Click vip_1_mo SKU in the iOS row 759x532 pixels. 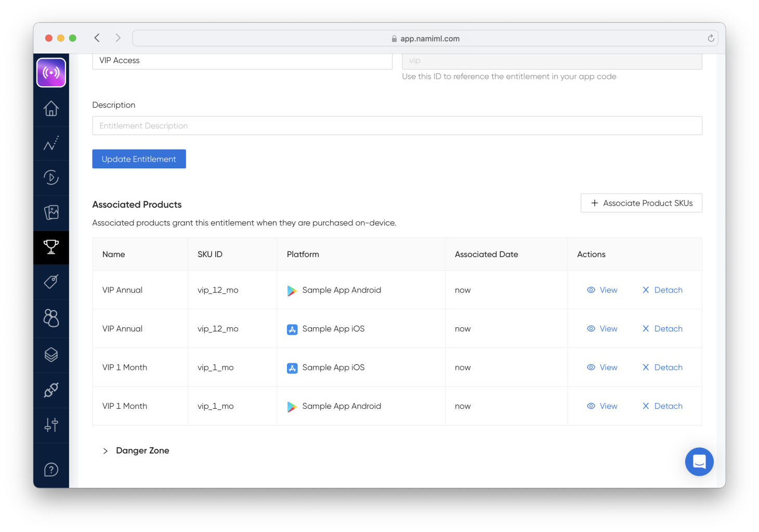[x=215, y=367]
